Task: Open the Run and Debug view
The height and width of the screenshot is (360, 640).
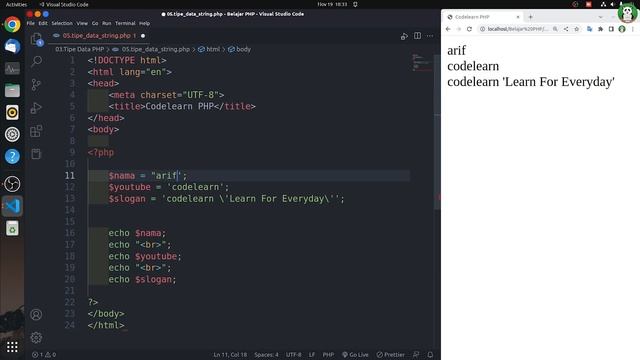Action: (36, 108)
